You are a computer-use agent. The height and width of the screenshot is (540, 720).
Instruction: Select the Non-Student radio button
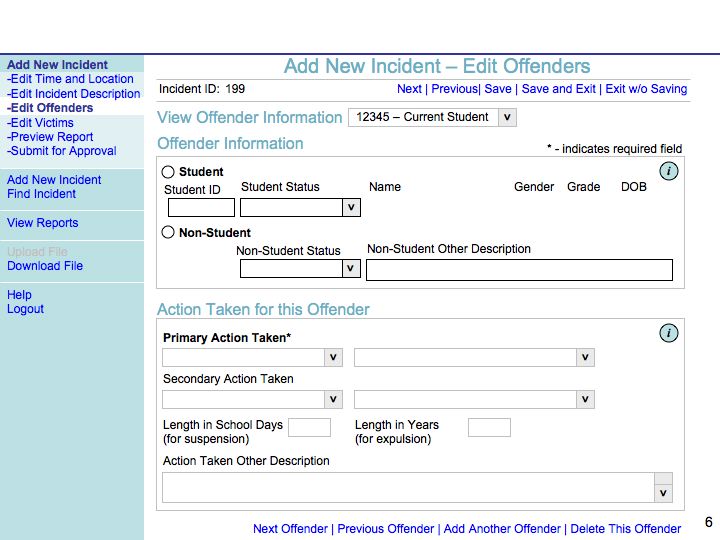[168, 232]
